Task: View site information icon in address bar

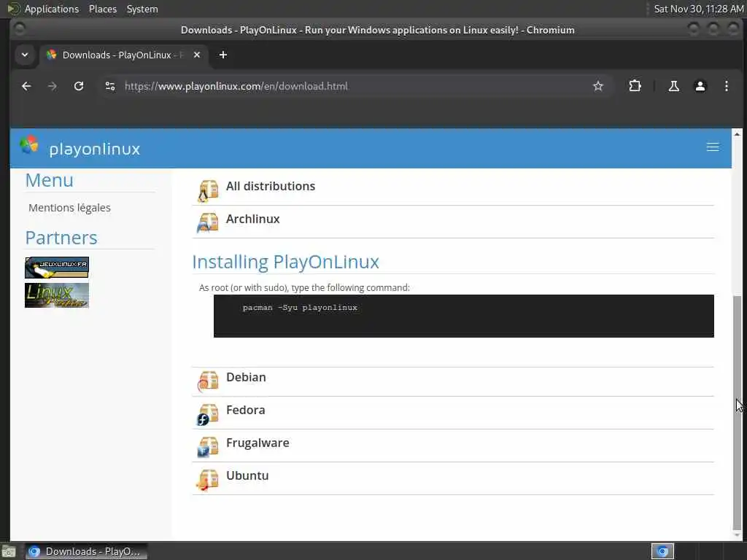Action: (x=110, y=86)
